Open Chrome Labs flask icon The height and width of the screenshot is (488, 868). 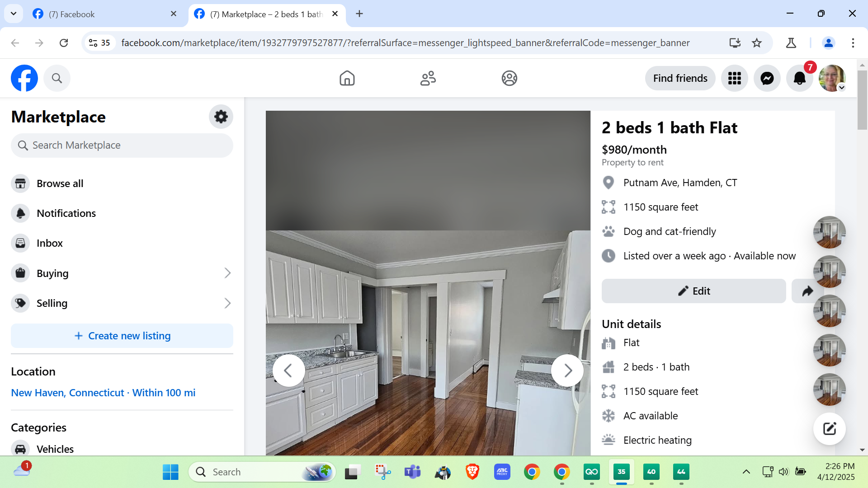791,43
